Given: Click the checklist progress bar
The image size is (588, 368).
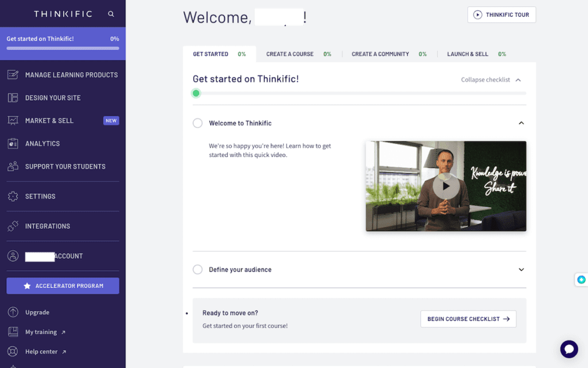Looking at the screenshot, I should tap(359, 93).
